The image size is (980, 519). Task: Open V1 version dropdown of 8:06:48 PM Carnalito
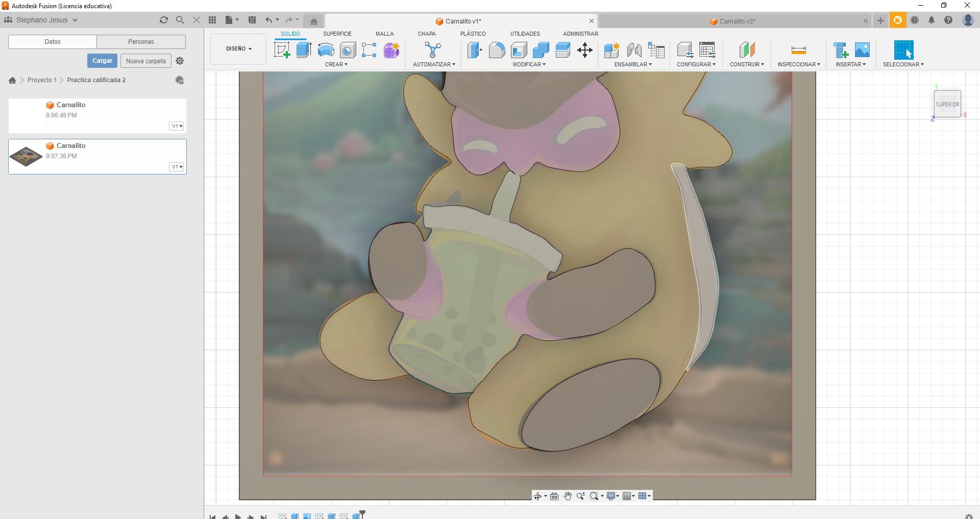pyautogui.click(x=177, y=126)
